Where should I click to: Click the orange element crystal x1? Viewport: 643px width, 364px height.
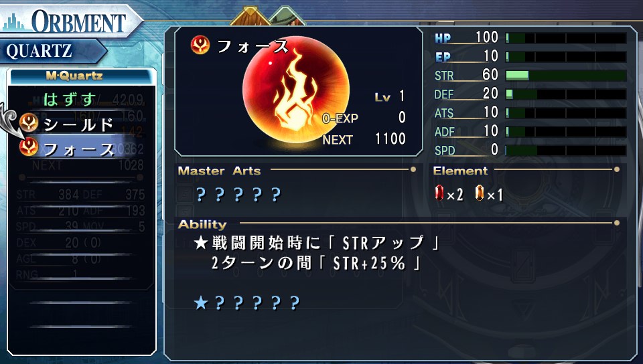point(480,193)
